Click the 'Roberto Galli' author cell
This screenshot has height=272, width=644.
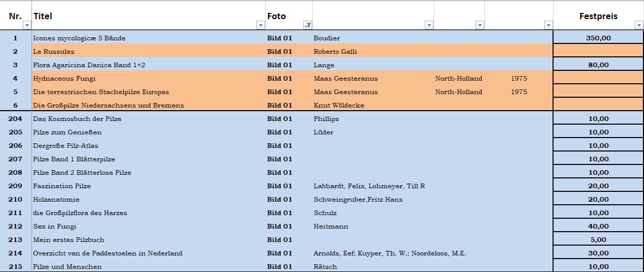click(x=335, y=52)
